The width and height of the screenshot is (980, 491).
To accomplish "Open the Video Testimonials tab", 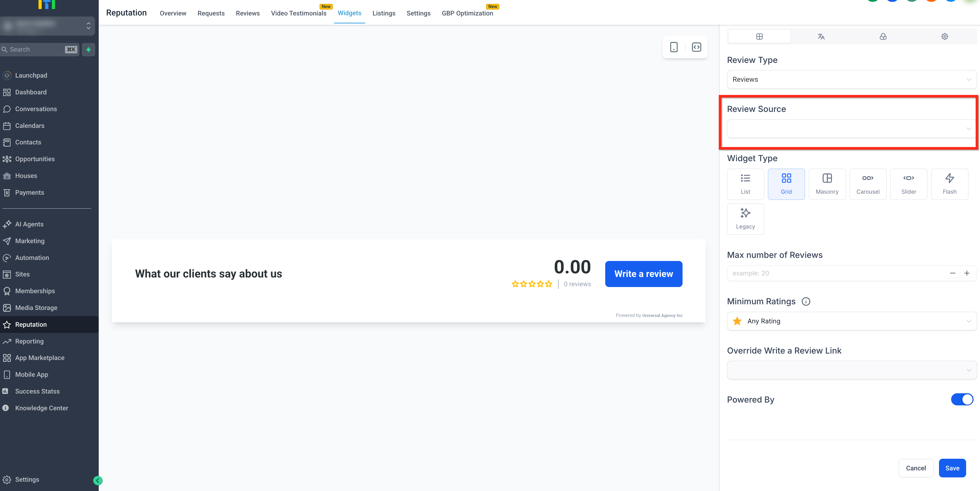I will tap(298, 13).
